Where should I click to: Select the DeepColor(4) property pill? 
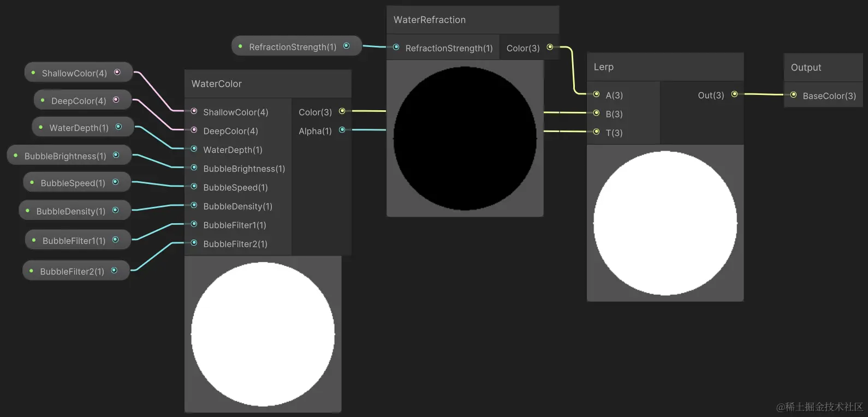[82, 100]
